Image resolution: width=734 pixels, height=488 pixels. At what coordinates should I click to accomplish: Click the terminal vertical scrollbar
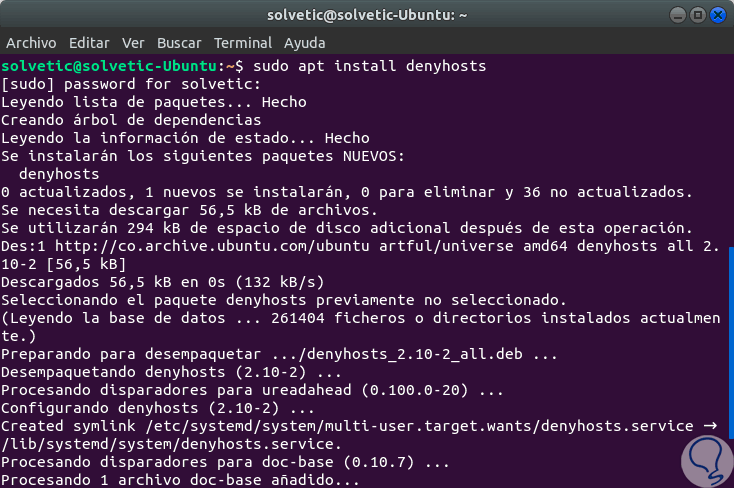[731, 342]
